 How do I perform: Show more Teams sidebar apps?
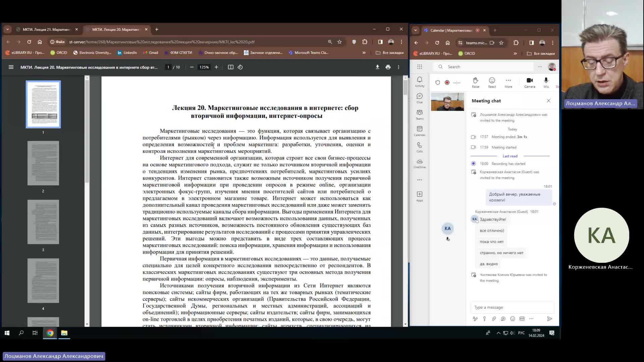[420, 180]
